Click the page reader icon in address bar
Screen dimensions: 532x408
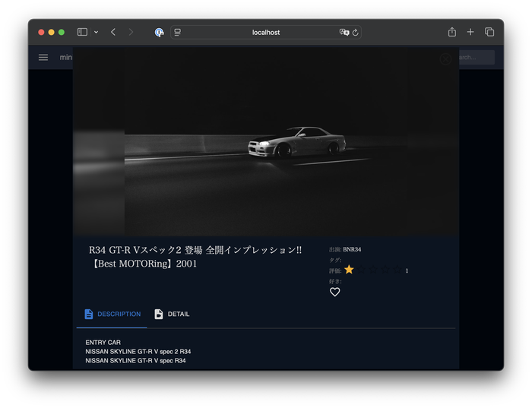click(x=177, y=33)
